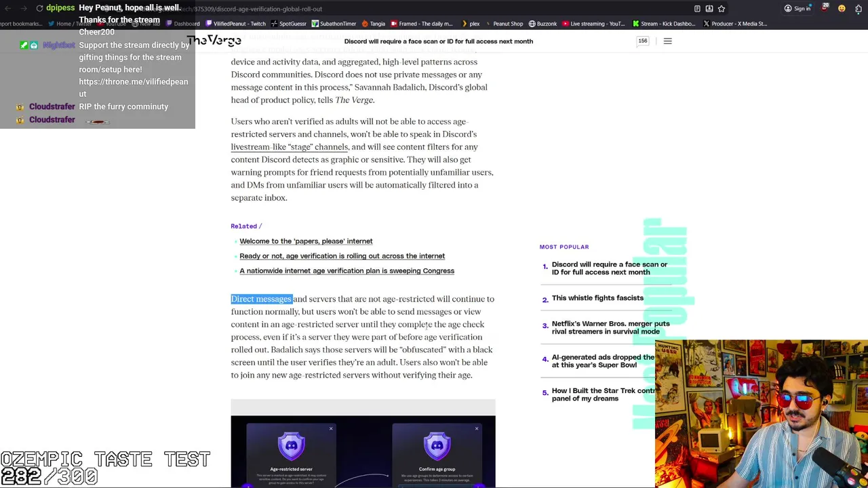Open popular story 'AI-generated ads dropped the ball'
The width and height of the screenshot is (868, 488).
click(x=603, y=361)
